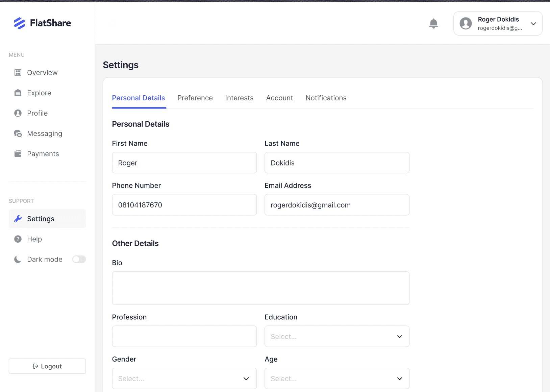Click the Other Details section heading
Viewport: 550px width, 392px height.
(135, 243)
